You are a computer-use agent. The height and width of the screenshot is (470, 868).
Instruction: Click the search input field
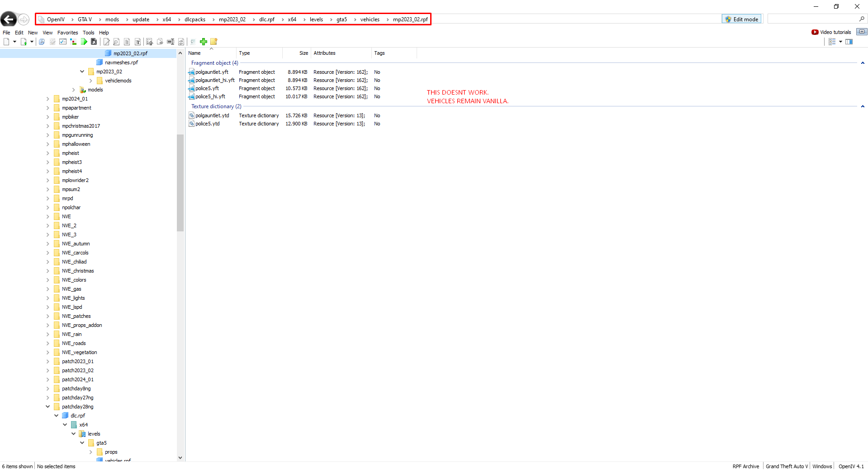pyautogui.click(x=812, y=19)
